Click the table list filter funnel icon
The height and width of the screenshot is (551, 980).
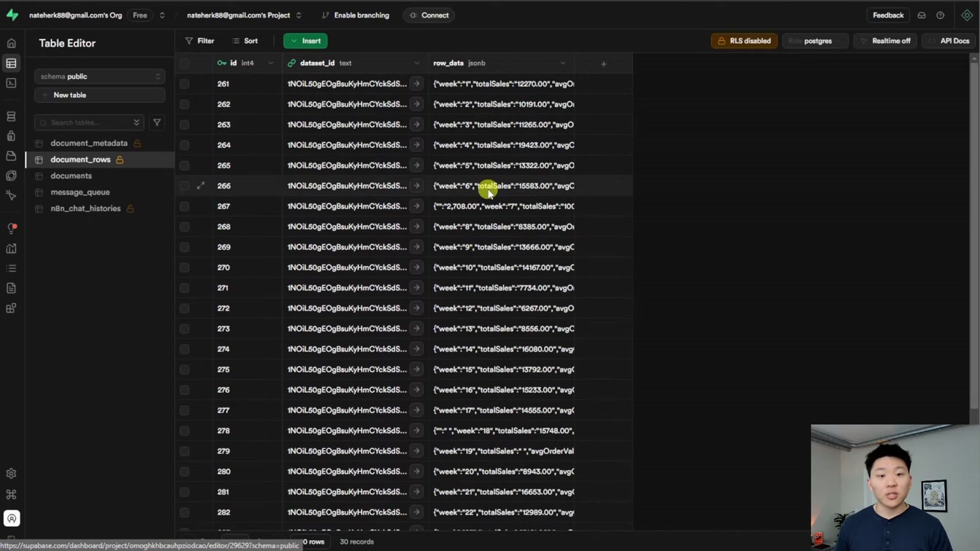[157, 122]
